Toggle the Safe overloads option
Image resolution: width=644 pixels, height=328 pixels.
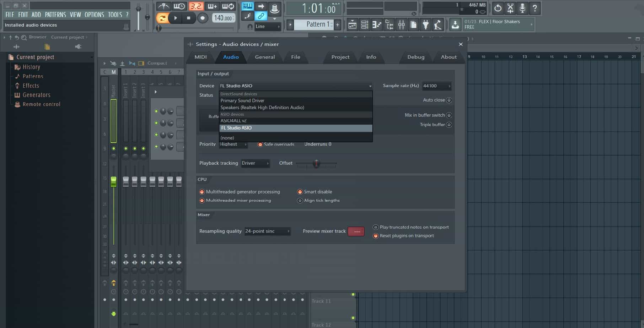click(260, 144)
